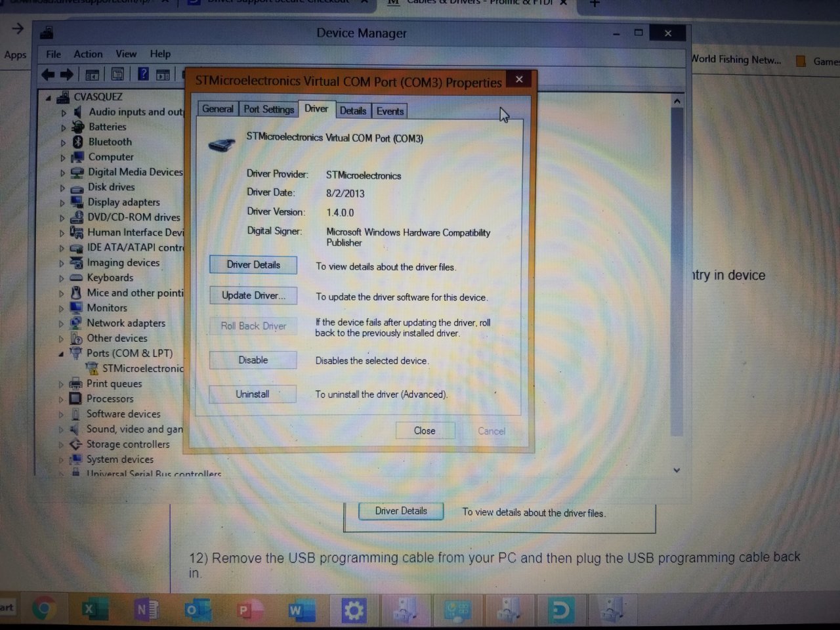Open the View menu
This screenshot has width=840, height=630.
[126, 54]
